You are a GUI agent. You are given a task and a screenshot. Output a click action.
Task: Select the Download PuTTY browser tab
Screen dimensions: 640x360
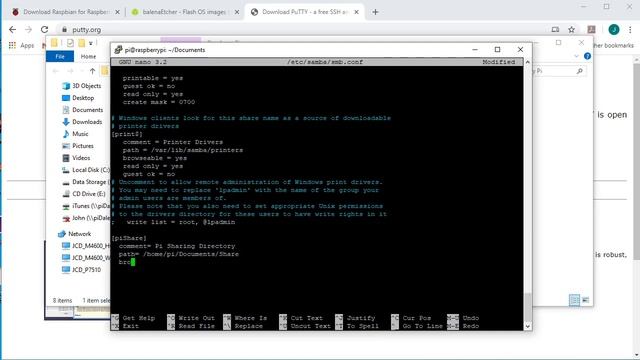pos(304,12)
